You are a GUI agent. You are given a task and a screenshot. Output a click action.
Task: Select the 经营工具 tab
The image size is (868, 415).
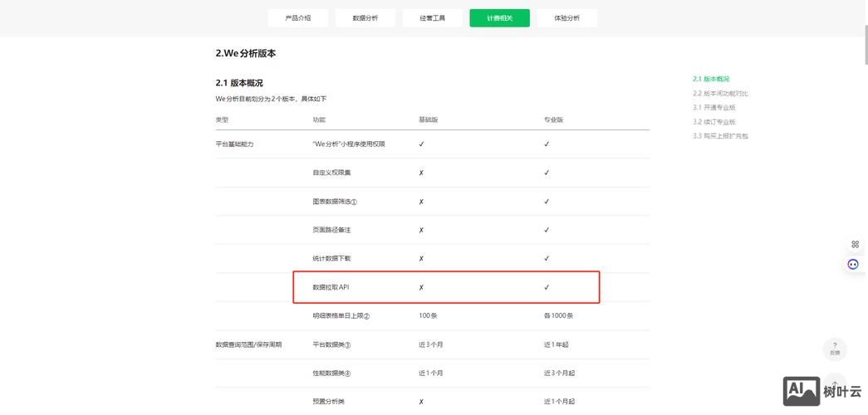point(433,17)
